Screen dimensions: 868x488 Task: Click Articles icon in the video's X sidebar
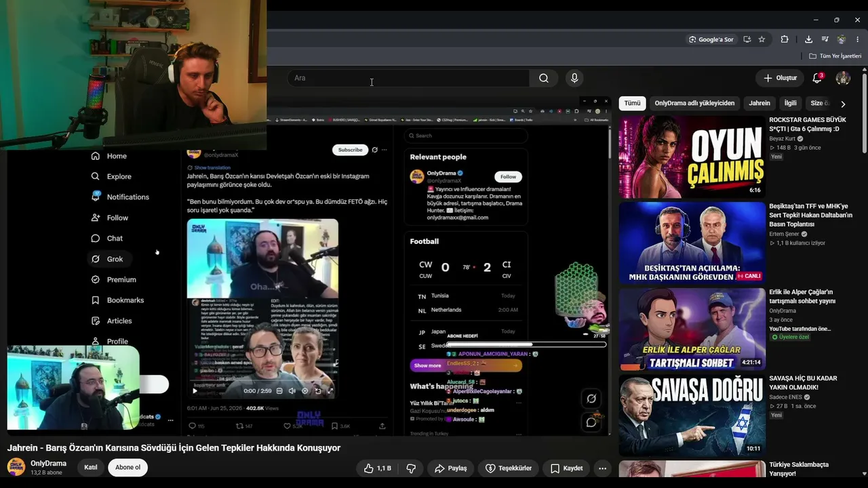point(96,321)
